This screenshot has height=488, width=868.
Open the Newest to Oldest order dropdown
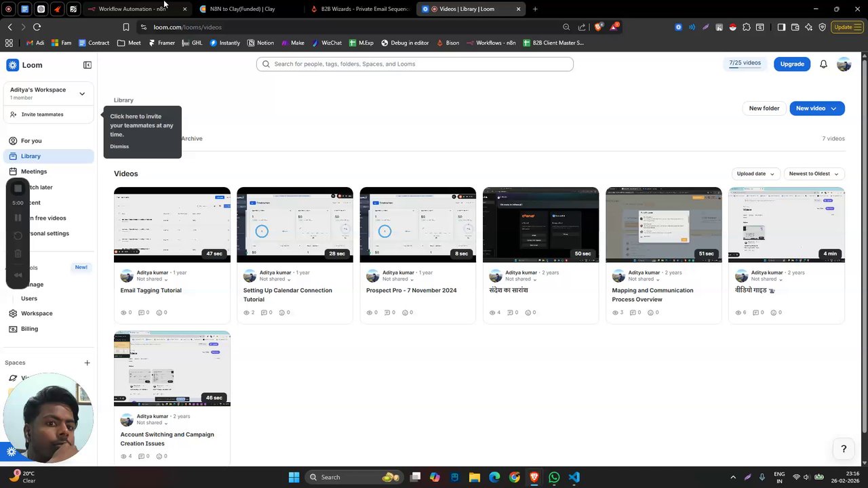814,174
